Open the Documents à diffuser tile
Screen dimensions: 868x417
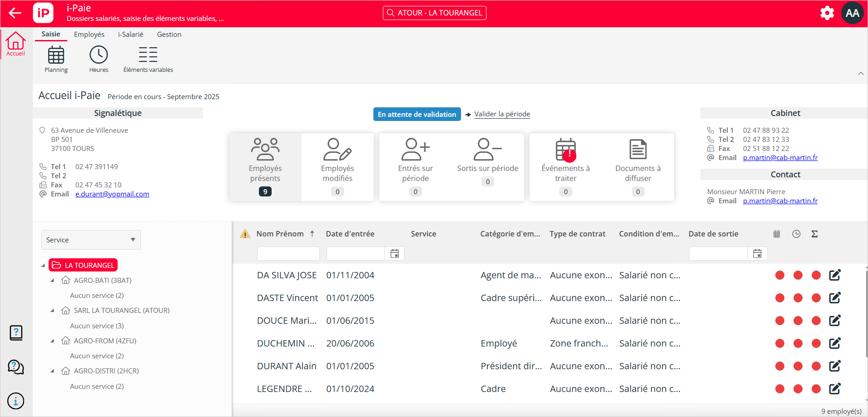coord(638,167)
